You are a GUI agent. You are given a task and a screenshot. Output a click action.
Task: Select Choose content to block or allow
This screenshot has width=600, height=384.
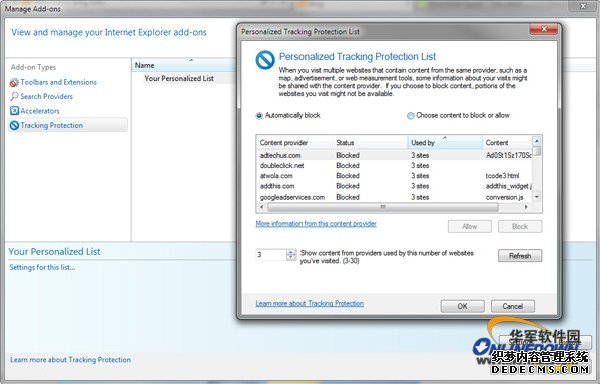tap(411, 116)
